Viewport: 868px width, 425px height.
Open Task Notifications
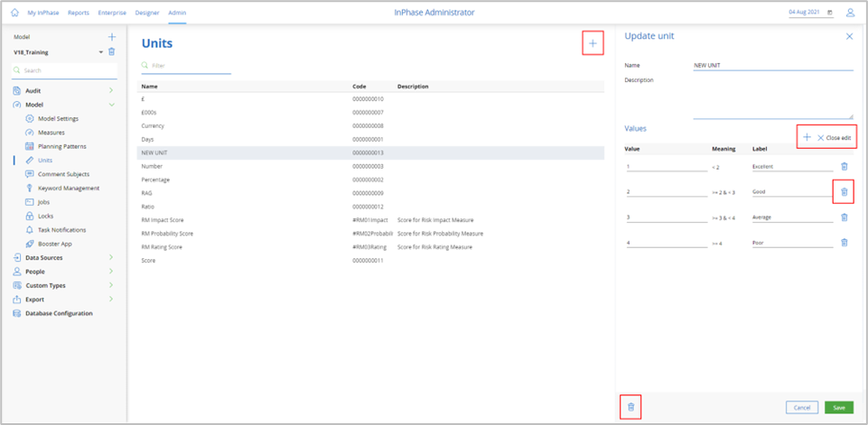pos(62,230)
